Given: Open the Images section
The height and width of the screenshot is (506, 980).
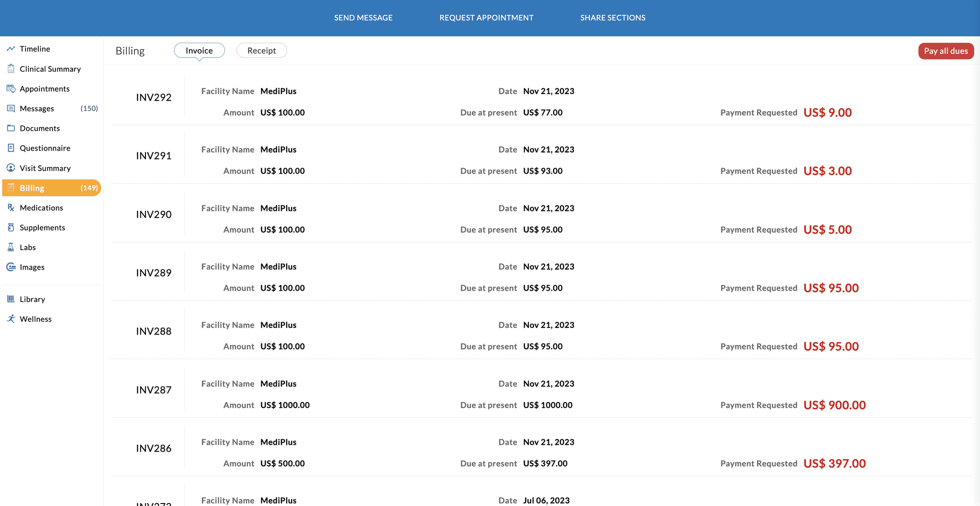Looking at the screenshot, I should coord(32,267).
